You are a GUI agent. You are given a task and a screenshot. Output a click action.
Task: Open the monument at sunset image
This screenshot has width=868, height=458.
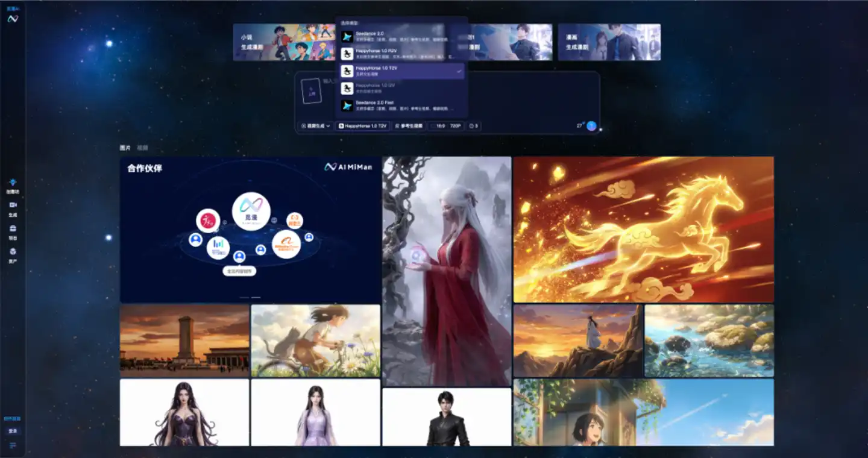pyautogui.click(x=184, y=340)
